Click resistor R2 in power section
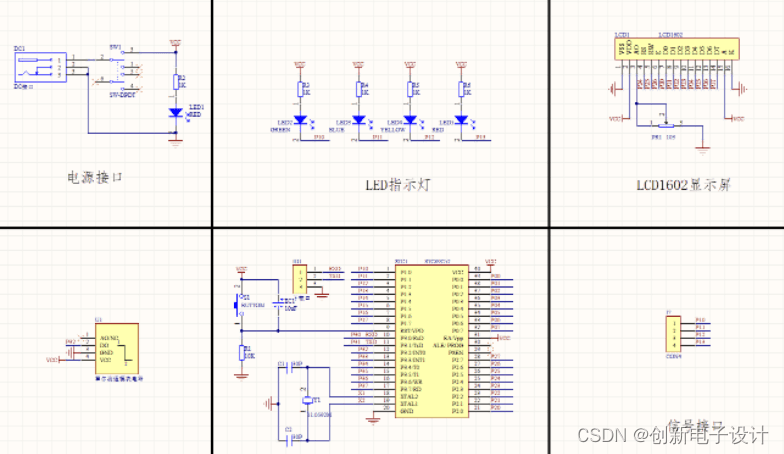This screenshot has width=784, height=454. tap(176, 82)
